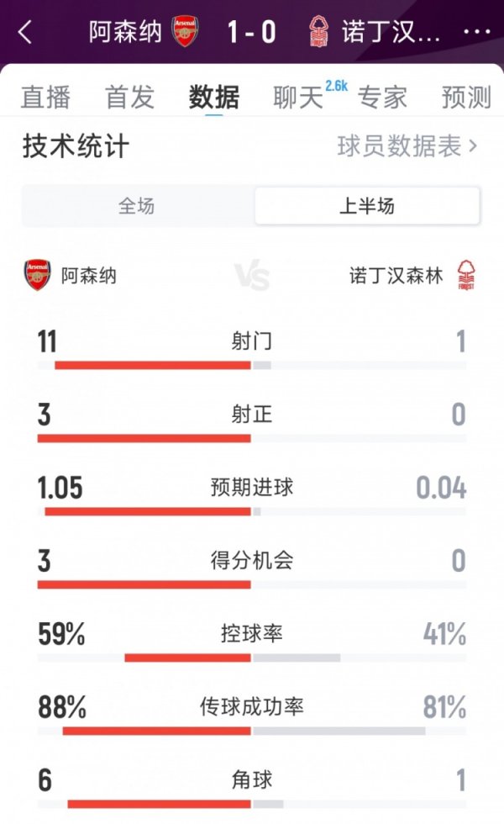Tap the 预期进球 expected goals bar
The height and width of the screenshot is (824, 504).
click(252, 511)
